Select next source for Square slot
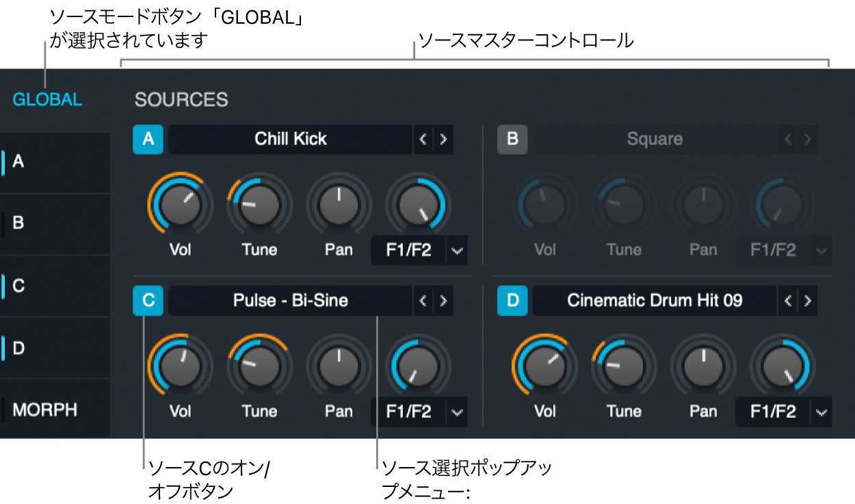The height and width of the screenshot is (504, 855). pyautogui.click(x=808, y=140)
